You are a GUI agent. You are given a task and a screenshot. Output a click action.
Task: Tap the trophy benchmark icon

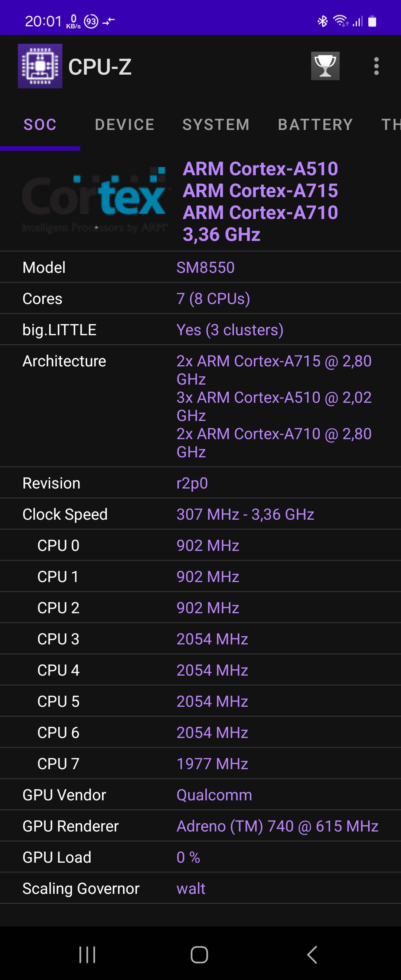[325, 66]
